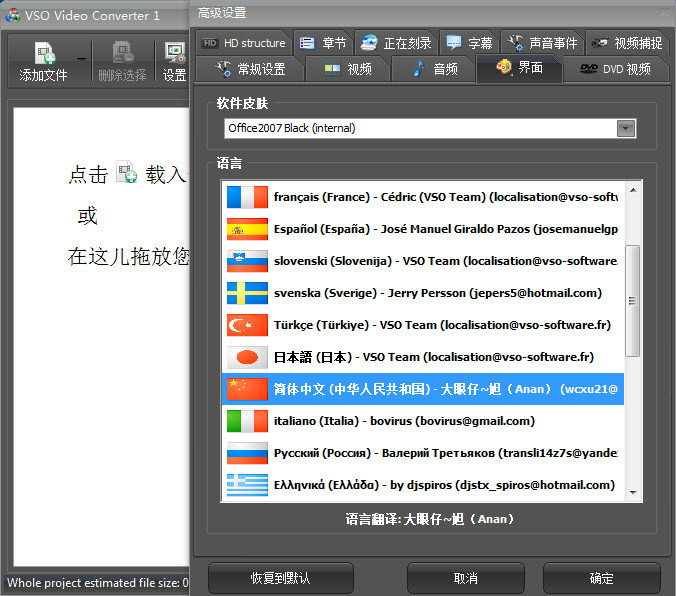Image resolution: width=676 pixels, height=596 pixels.
Task: Select the français (France) language row
Action: pyautogui.click(x=422, y=197)
